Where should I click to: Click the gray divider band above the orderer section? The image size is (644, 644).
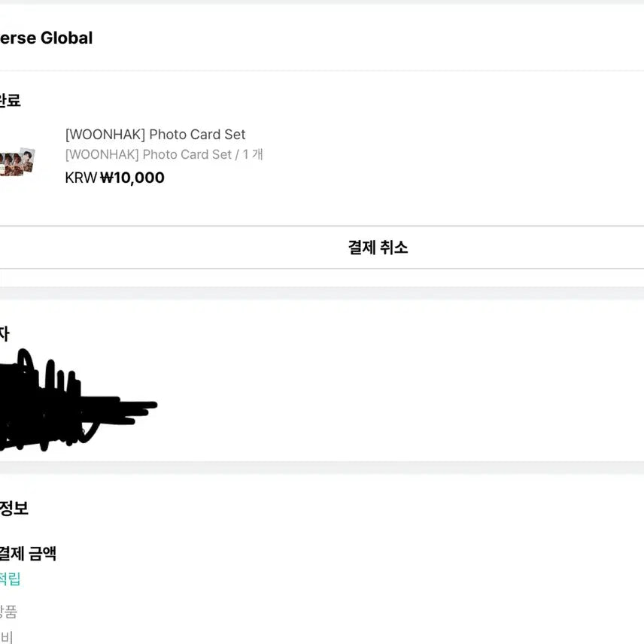coord(322,293)
